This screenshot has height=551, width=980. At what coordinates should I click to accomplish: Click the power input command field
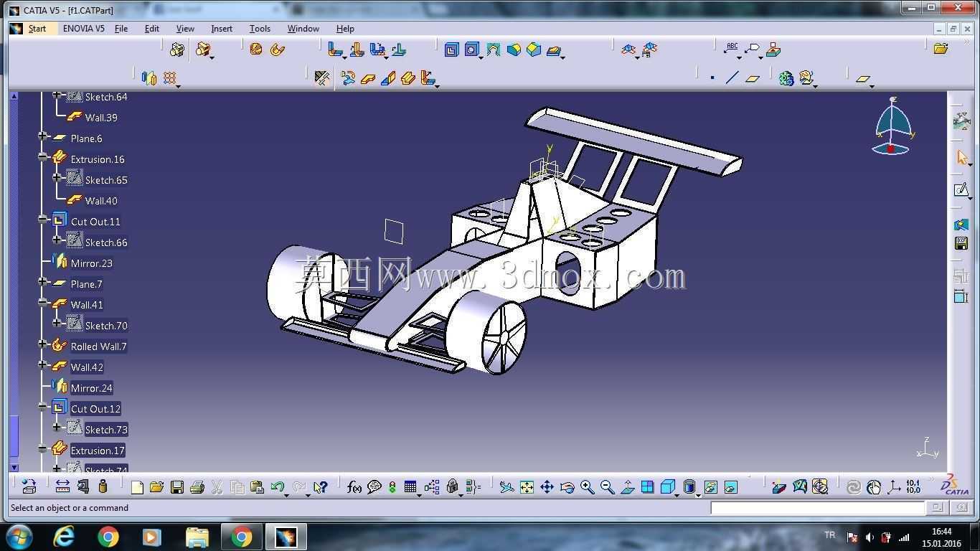click(818, 507)
